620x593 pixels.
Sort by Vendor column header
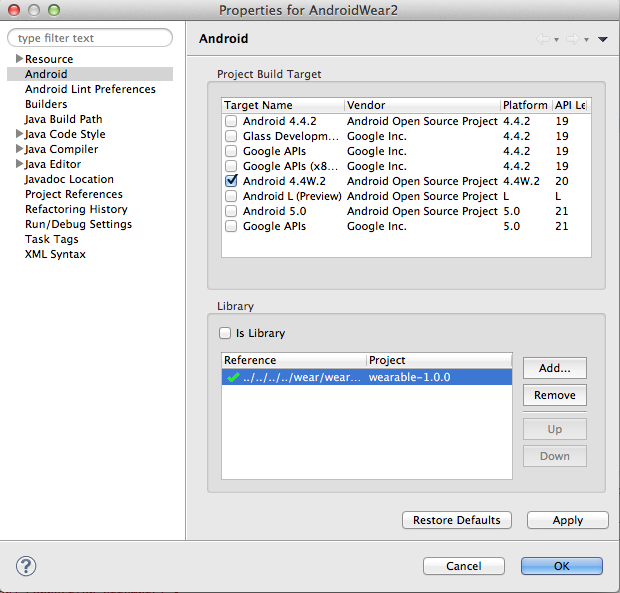click(x=422, y=105)
